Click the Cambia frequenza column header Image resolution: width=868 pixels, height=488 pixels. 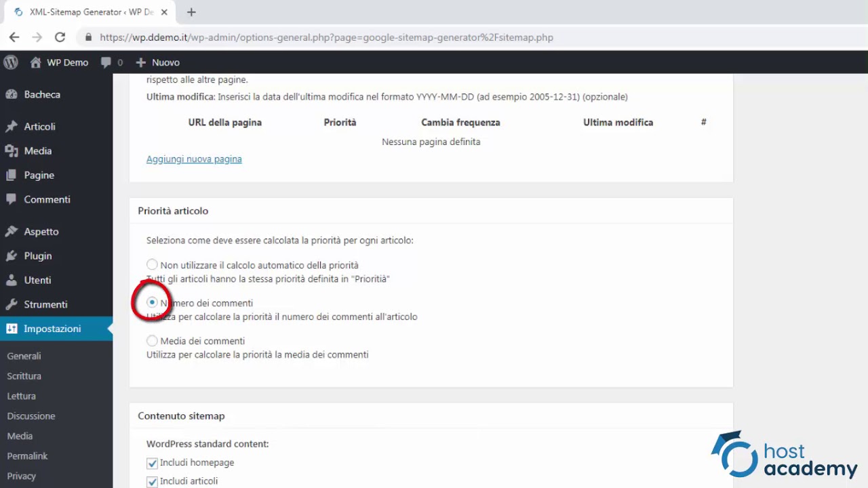coord(460,123)
